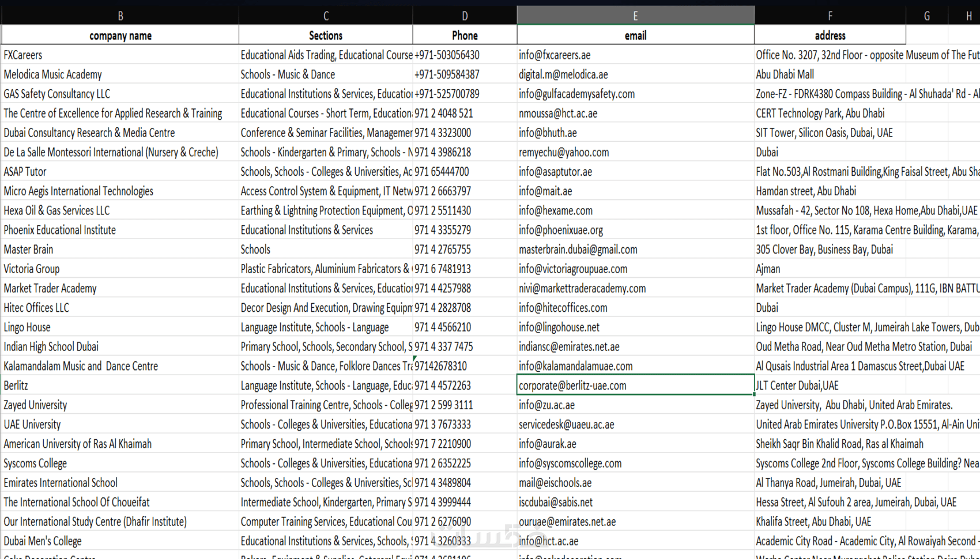
Task: Click the 'Ajman' address cell
Action: tap(830, 269)
